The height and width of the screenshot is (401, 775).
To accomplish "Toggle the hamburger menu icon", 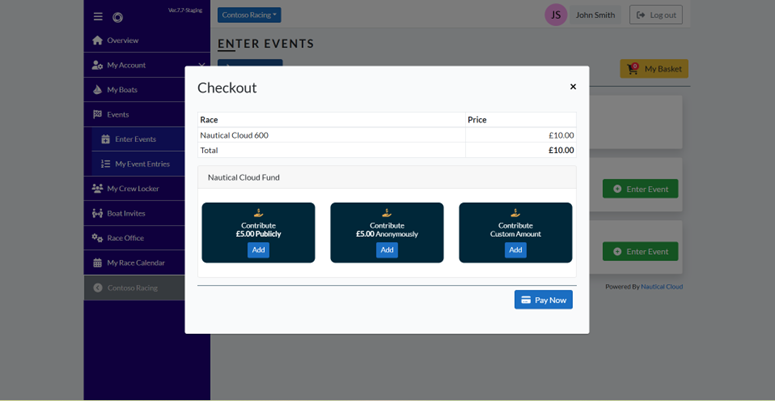I will pos(98,17).
